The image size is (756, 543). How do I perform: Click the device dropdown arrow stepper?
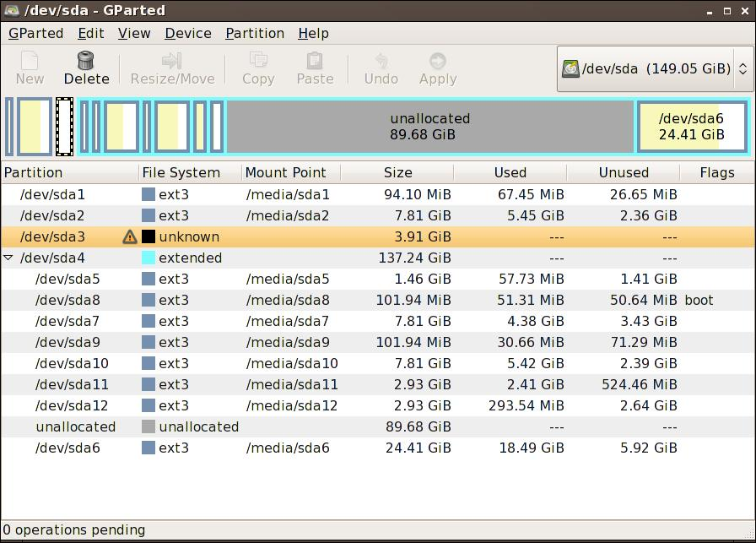tap(742, 68)
